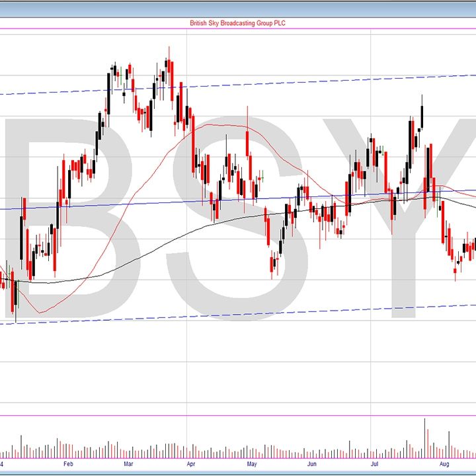Select the magenta border line above volume panel

click(238, 416)
